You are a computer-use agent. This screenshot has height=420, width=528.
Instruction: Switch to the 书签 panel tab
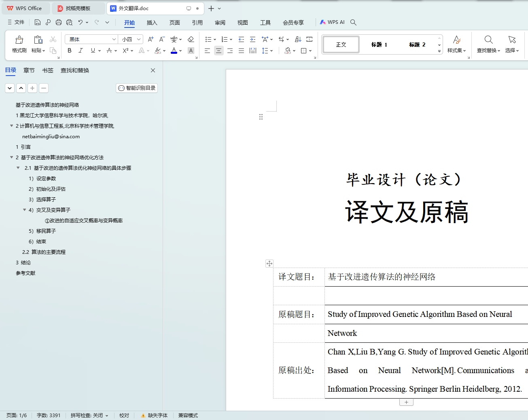click(x=48, y=70)
